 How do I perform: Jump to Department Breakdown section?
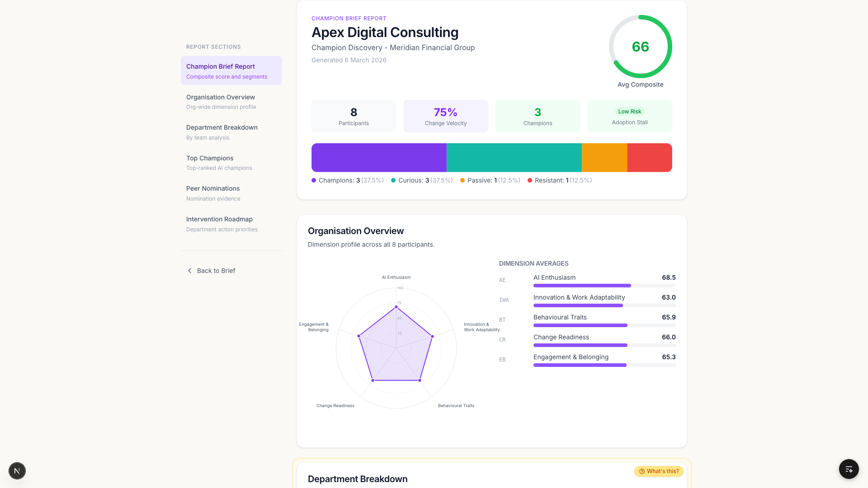tap(231, 132)
